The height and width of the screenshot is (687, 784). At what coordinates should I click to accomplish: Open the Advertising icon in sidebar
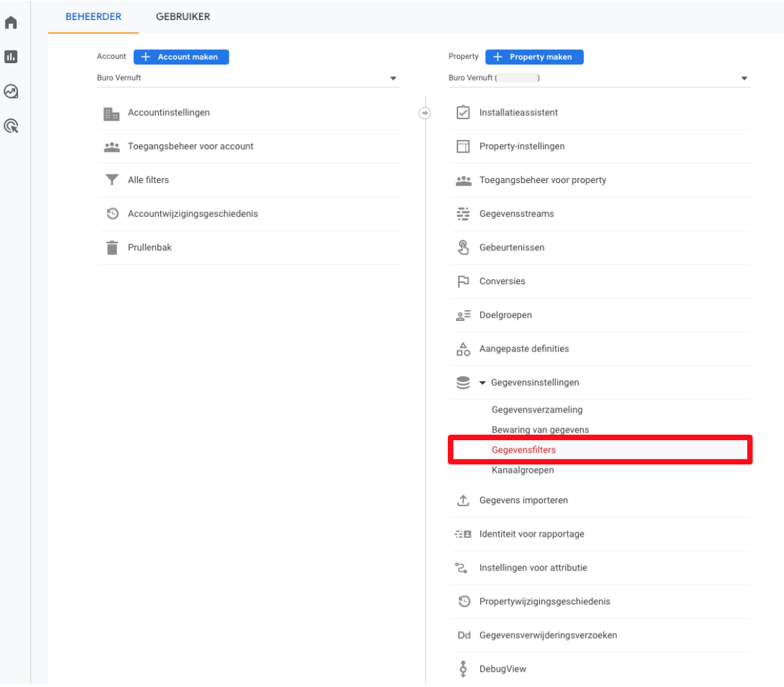[10, 125]
